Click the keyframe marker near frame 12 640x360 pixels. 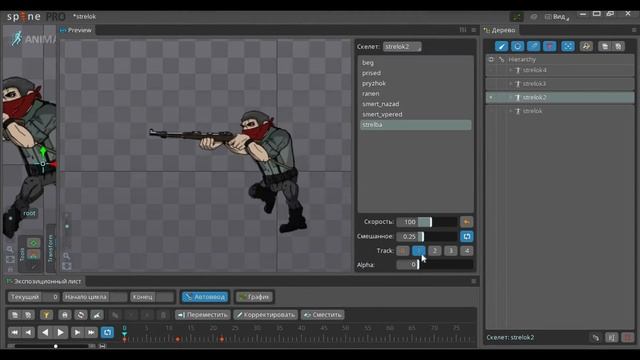178,339
